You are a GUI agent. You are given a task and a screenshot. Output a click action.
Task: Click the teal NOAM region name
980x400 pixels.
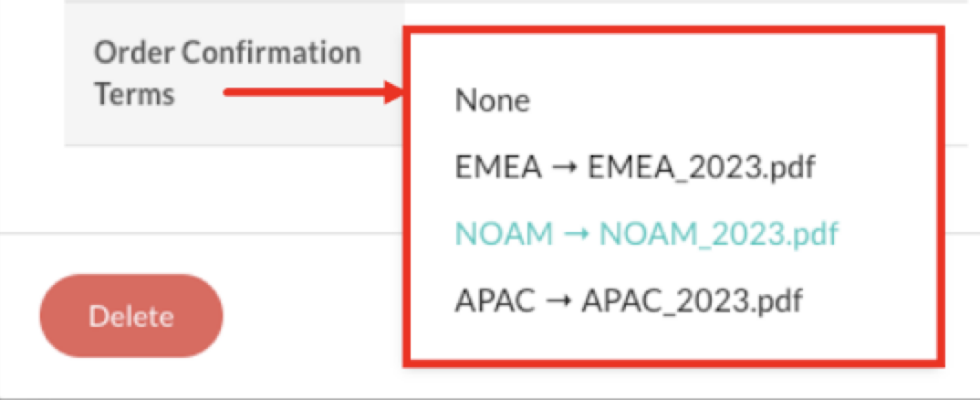[505, 235]
